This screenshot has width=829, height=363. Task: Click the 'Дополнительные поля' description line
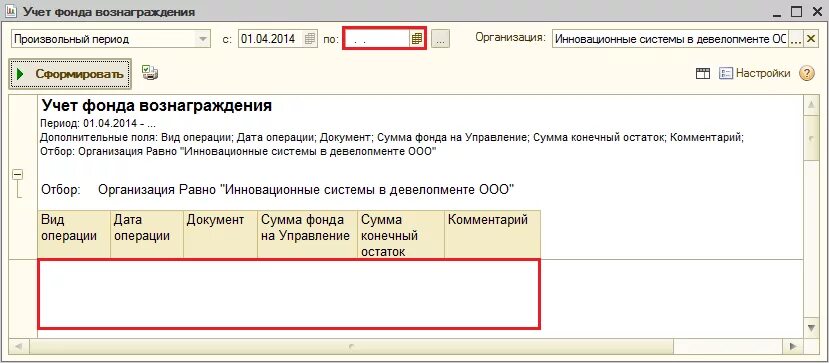click(x=392, y=138)
